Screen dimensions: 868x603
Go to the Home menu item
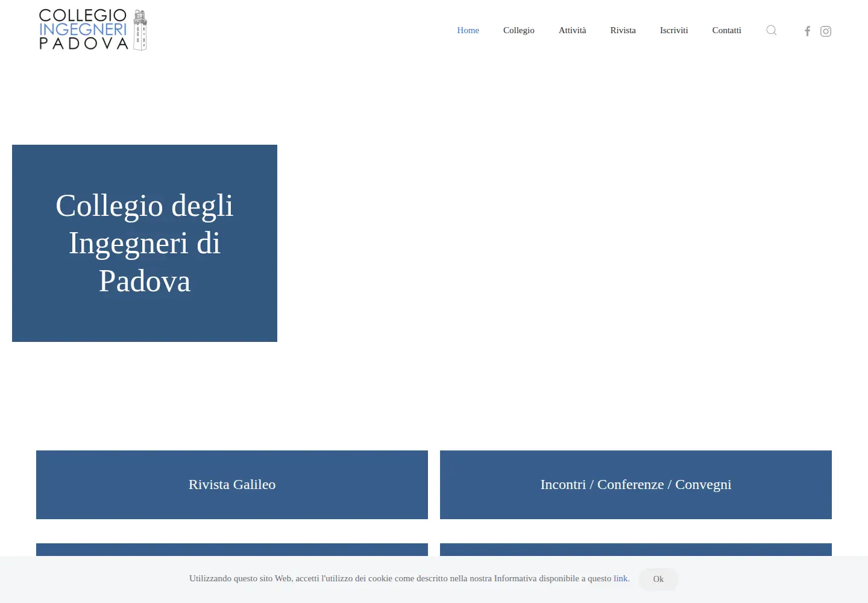point(468,30)
